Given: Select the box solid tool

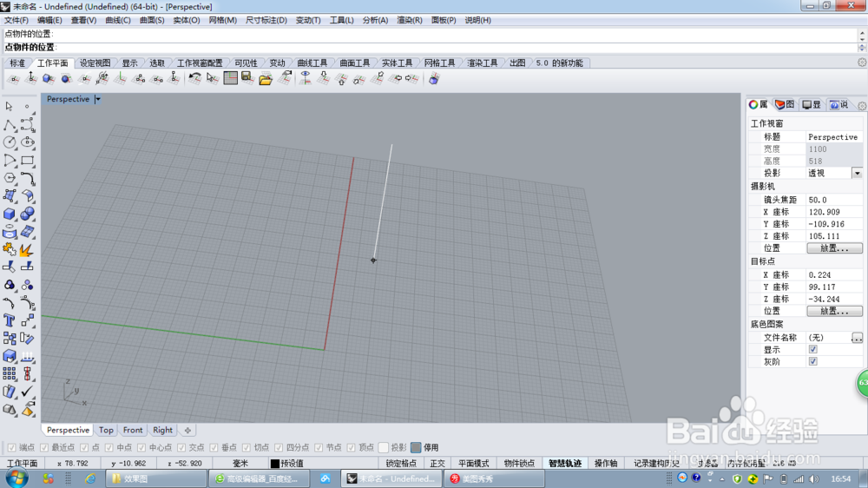Looking at the screenshot, I should [10, 214].
